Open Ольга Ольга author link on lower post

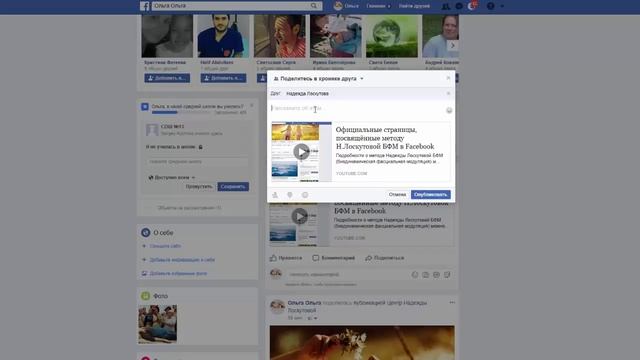pos(304,303)
